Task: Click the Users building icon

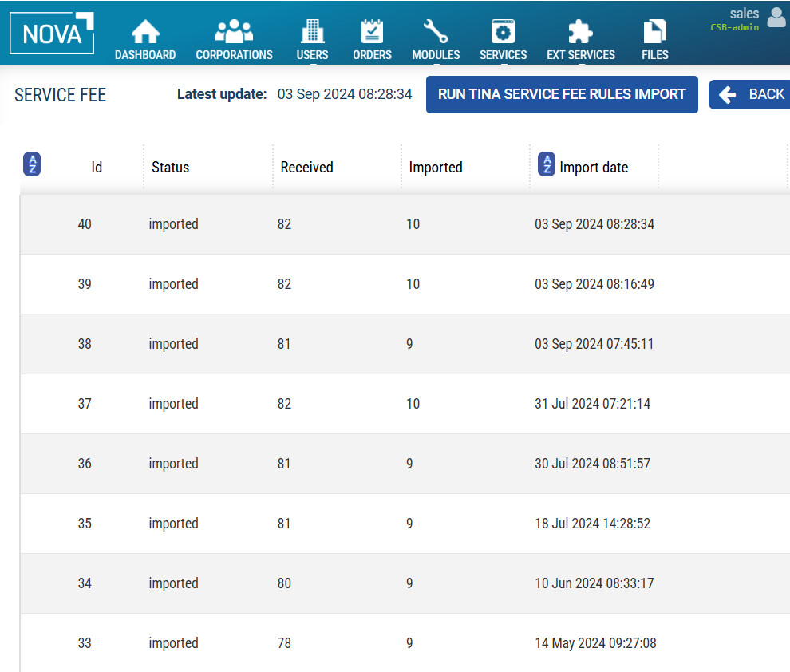Action: click(x=312, y=32)
